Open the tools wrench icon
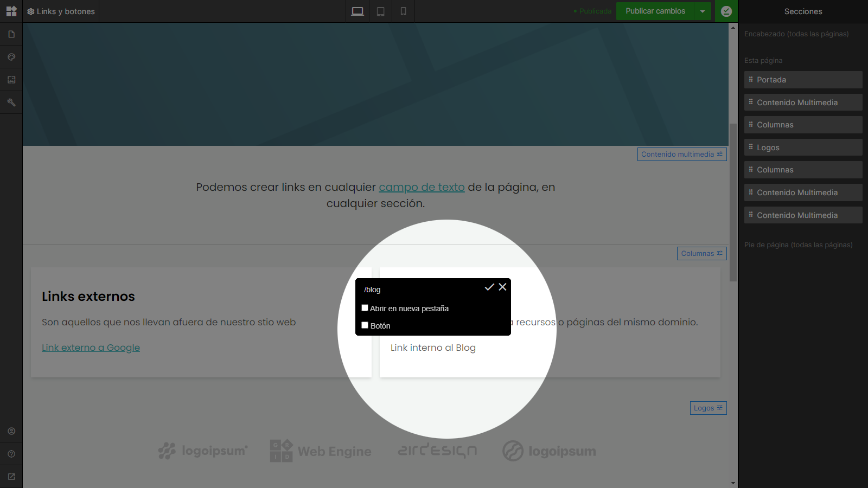This screenshot has height=488, width=868. click(x=11, y=102)
